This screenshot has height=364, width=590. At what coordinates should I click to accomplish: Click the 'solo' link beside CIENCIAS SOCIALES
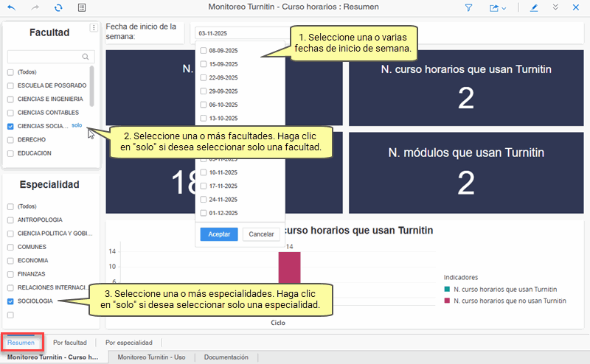coord(77,126)
